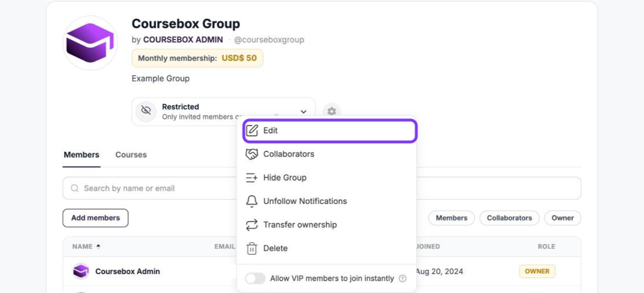
Task: Click the search magnifier icon
Action: (x=74, y=188)
